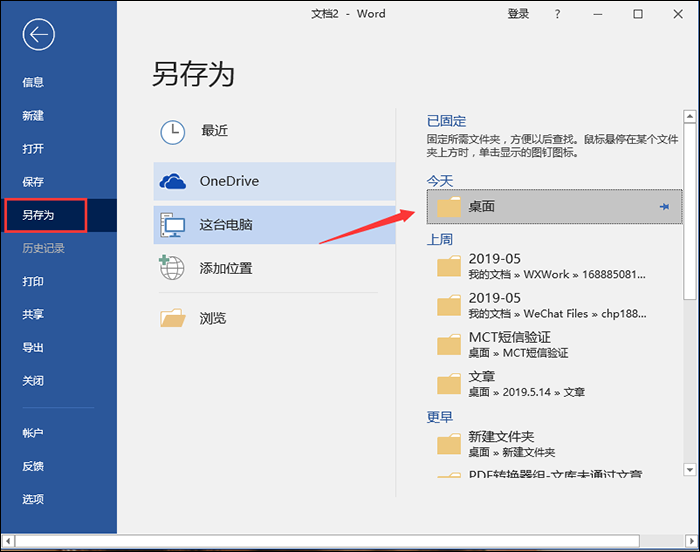Open the 文章 folder entry
Image resolution: width=700 pixels, height=552 pixels.
(x=554, y=384)
